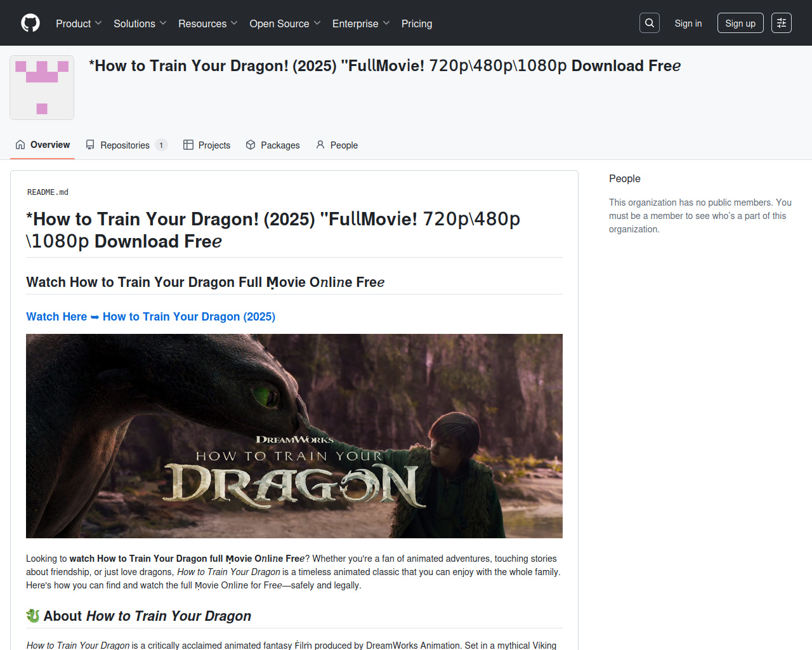812x650 pixels.
Task: Click the GitHub logo icon
Action: (30, 23)
